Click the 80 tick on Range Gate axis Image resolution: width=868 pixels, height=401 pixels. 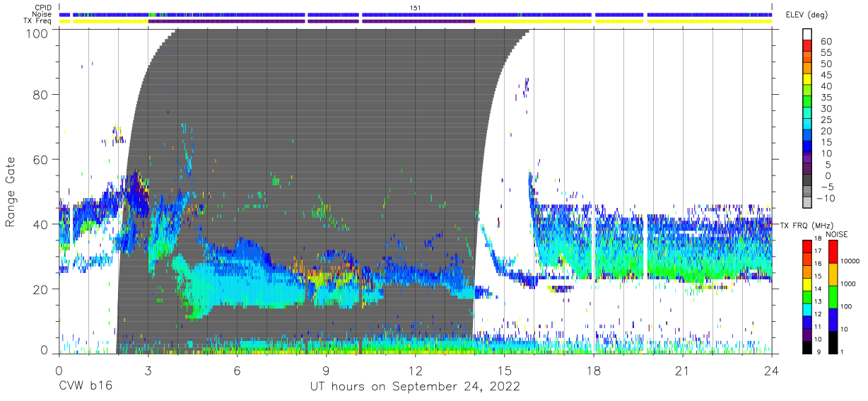pyautogui.click(x=40, y=95)
